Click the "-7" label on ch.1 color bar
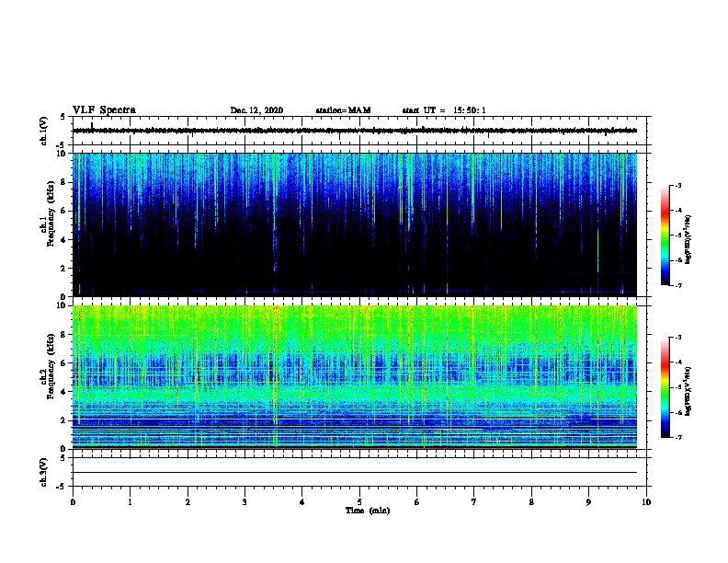The height and width of the screenshot is (563, 728). (677, 285)
